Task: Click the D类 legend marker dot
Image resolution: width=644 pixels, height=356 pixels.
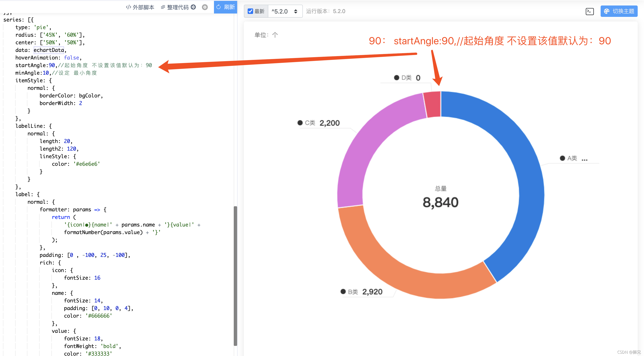Action: pos(397,78)
